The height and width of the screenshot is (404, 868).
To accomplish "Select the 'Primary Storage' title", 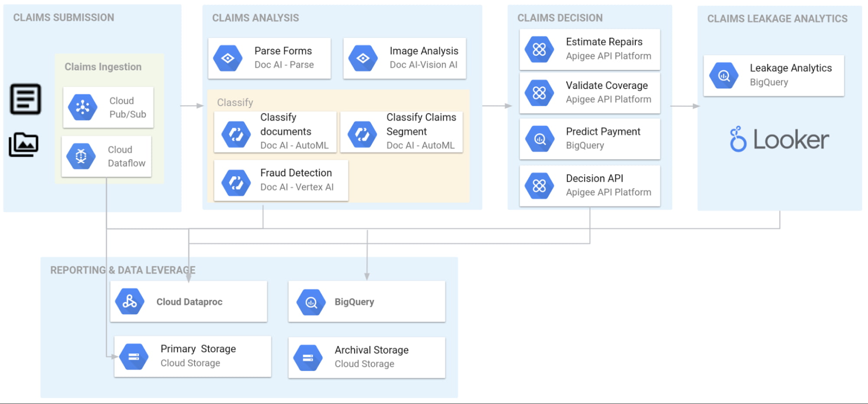I will pyautogui.click(x=198, y=349).
